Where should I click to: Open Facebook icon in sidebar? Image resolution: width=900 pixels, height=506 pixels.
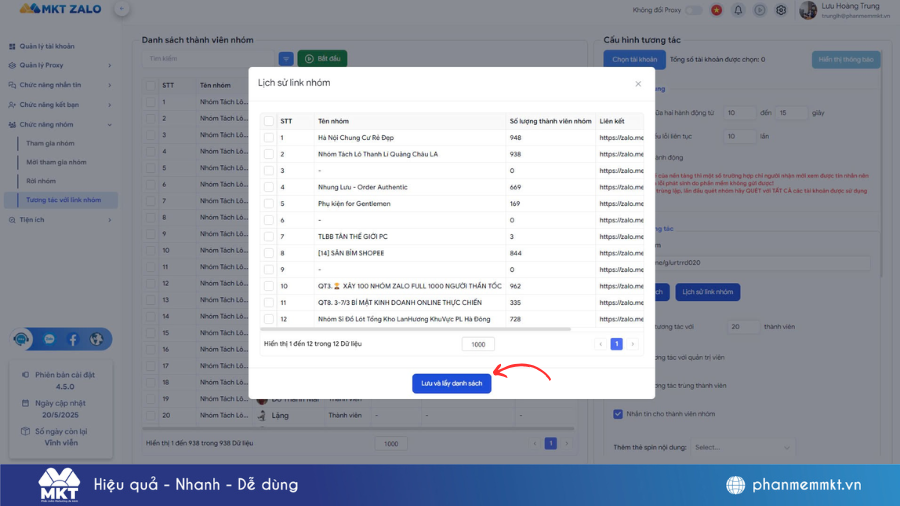pos(73,339)
